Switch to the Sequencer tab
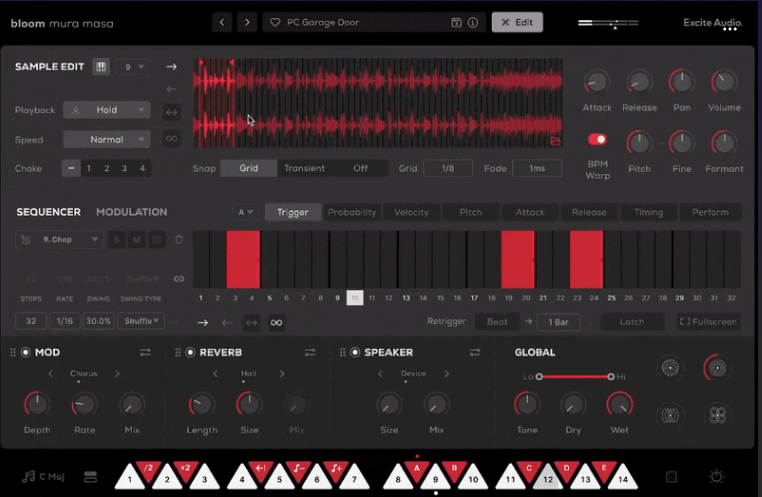The width and height of the screenshot is (762, 497). click(49, 212)
